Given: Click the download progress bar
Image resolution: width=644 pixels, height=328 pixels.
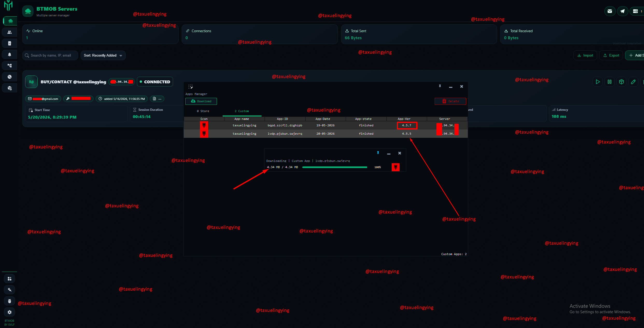Looking at the screenshot, I should [x=335, y=167].
